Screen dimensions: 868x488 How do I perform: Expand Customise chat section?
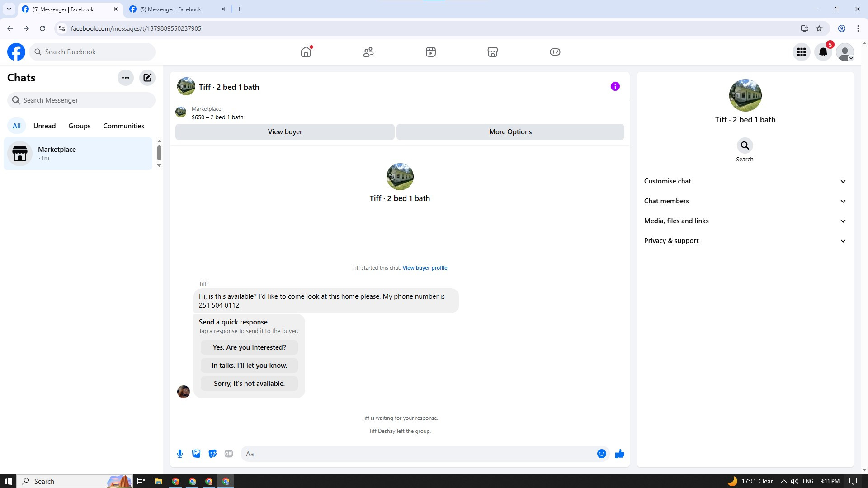745,181
